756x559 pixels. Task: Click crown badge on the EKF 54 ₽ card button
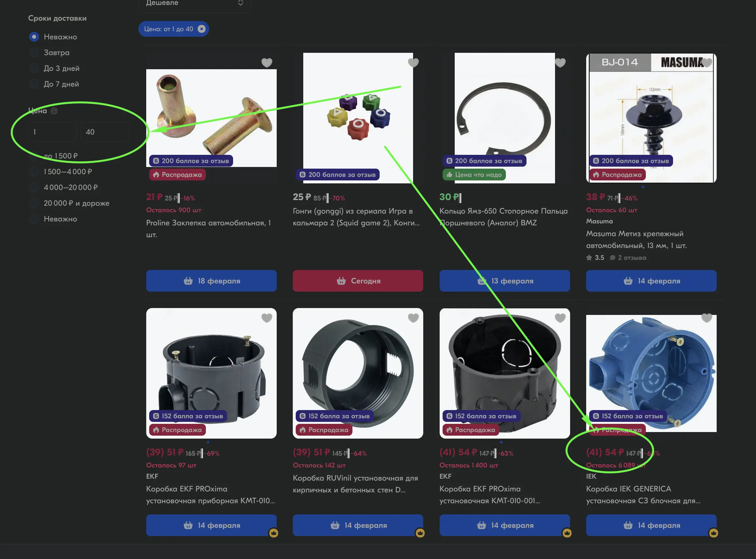567,533
